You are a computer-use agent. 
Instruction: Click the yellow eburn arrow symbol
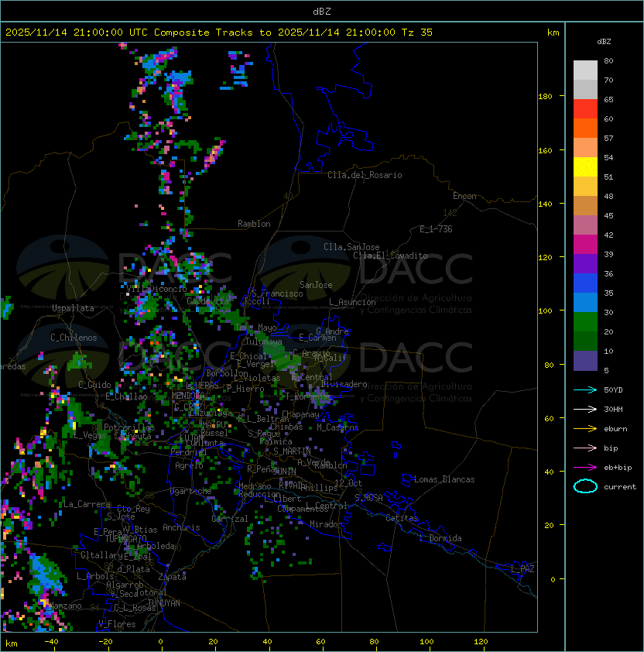(585, 428)
